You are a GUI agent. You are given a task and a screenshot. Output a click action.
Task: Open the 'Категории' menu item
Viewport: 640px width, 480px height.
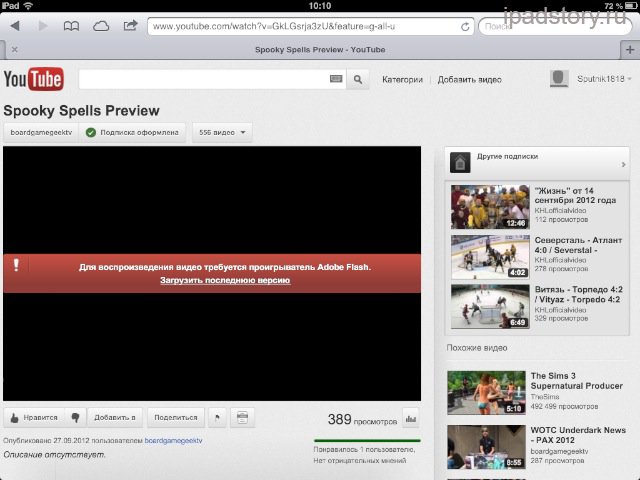tap(402, 79)
